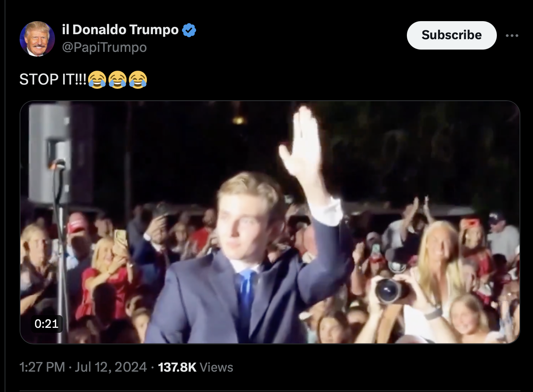Image resolution: width=533 pixels, height=392 pixels.
Task: Click the Jul 12, 2024 date
Action: (x=111, y=367)
